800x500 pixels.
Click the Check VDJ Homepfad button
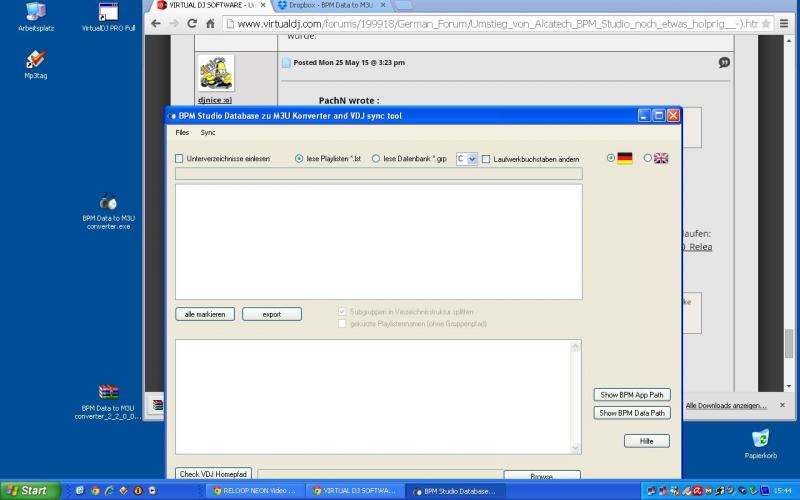[213, 473]
